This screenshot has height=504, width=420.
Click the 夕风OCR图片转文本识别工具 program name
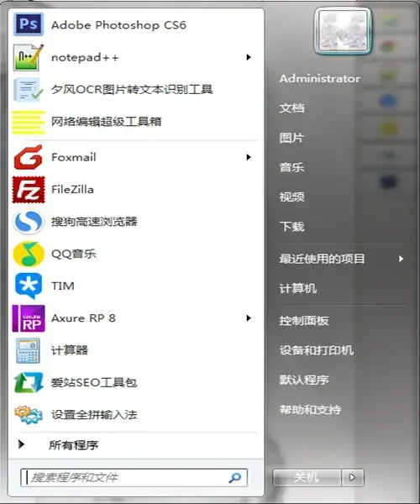point(132,89)
